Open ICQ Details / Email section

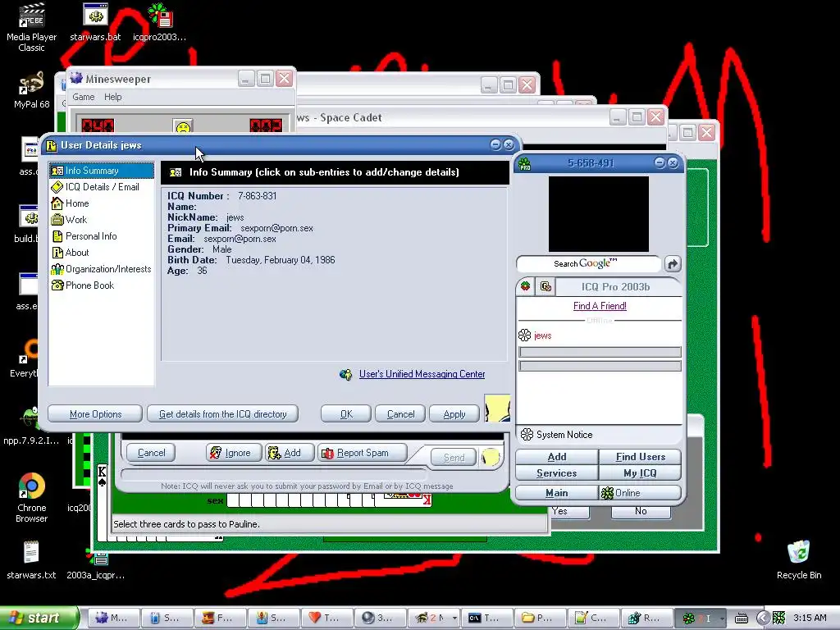point(95,187)
